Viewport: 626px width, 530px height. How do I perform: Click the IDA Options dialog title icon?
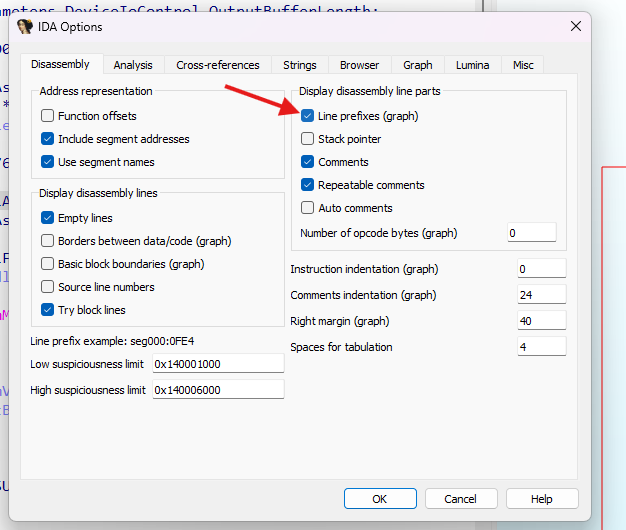click(25, 27)
